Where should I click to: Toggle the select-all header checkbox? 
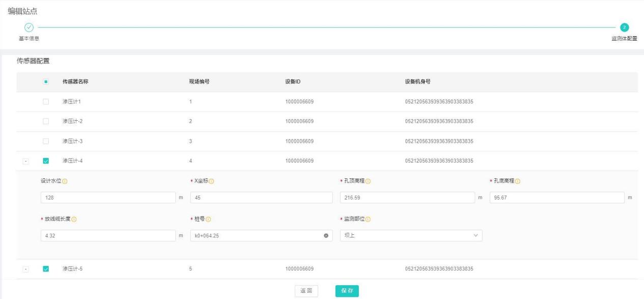pyautogui.click(x=46, y=82)
